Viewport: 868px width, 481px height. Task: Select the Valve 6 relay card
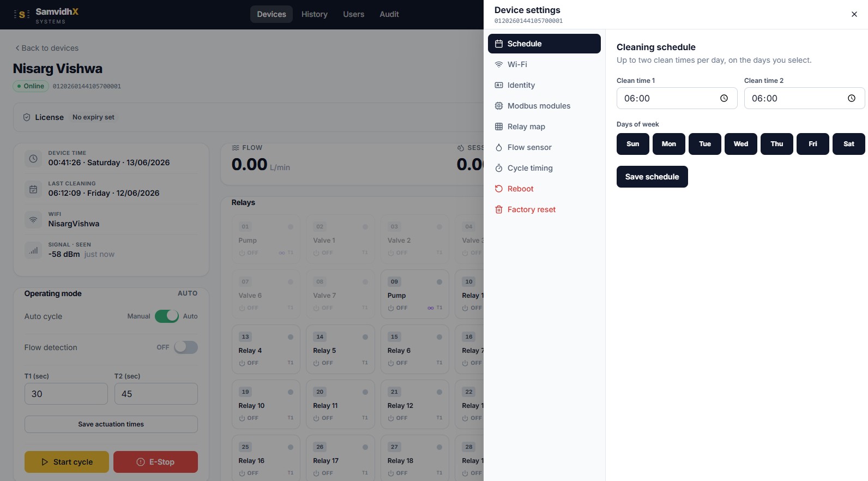(266, 294)
